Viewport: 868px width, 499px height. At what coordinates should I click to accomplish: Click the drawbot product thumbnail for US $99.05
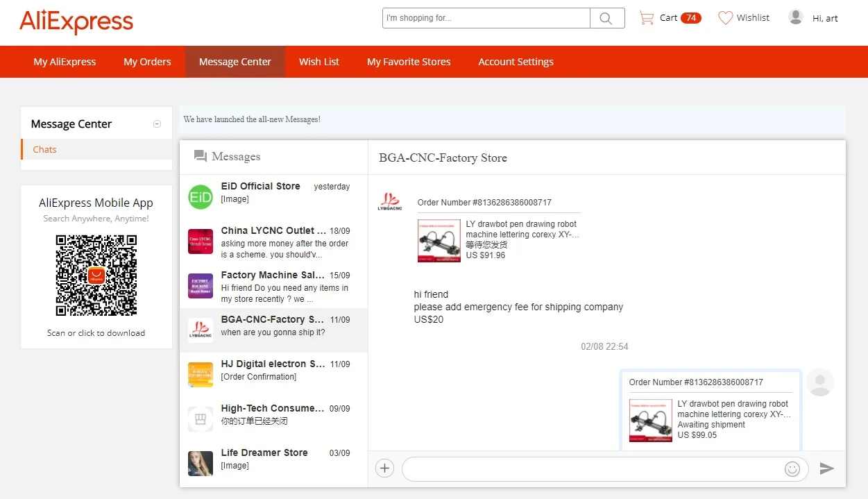point(651,421)
